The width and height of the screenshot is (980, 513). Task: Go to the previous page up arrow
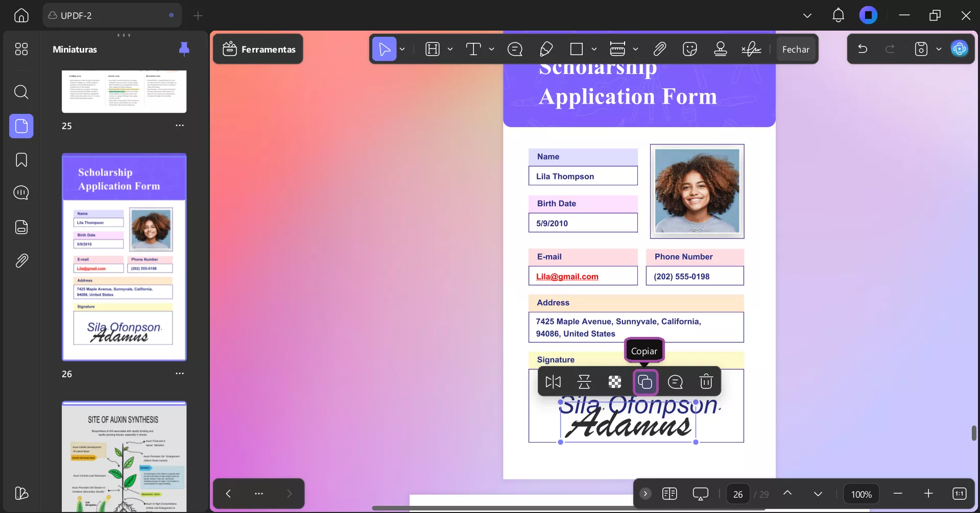787,493
